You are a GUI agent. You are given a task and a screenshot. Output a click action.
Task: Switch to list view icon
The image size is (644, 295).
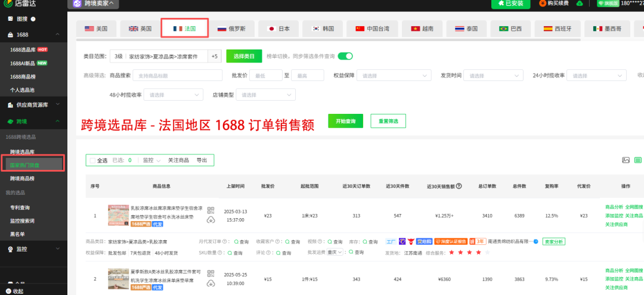(x=638, y=160)
